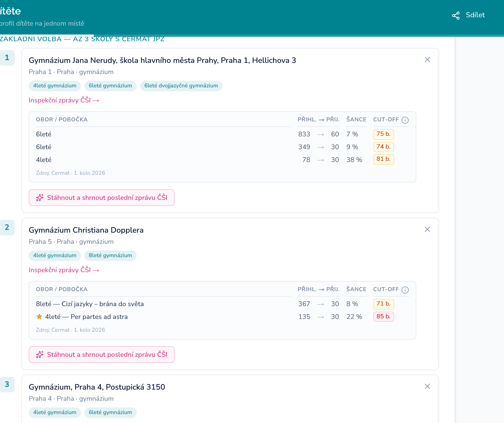Viewport: 504px width, 423px height.
Task: Click the red 85 b. cut-off badge
Action: click(383, 316)
